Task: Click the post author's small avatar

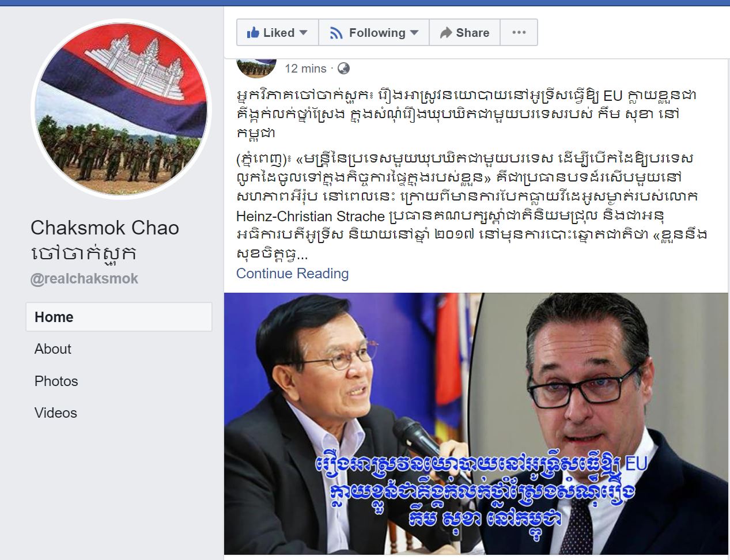Action: pos(256,66)
